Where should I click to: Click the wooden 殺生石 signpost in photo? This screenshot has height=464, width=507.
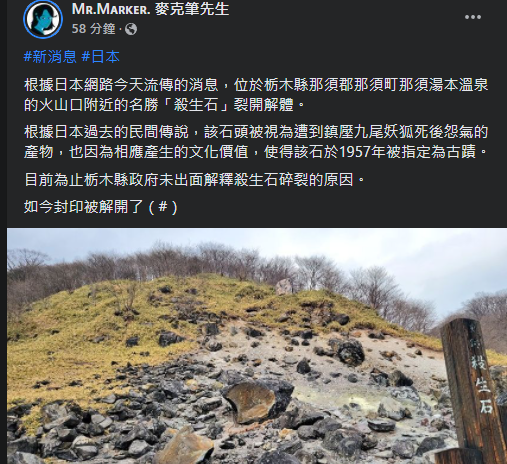[473, 390]
